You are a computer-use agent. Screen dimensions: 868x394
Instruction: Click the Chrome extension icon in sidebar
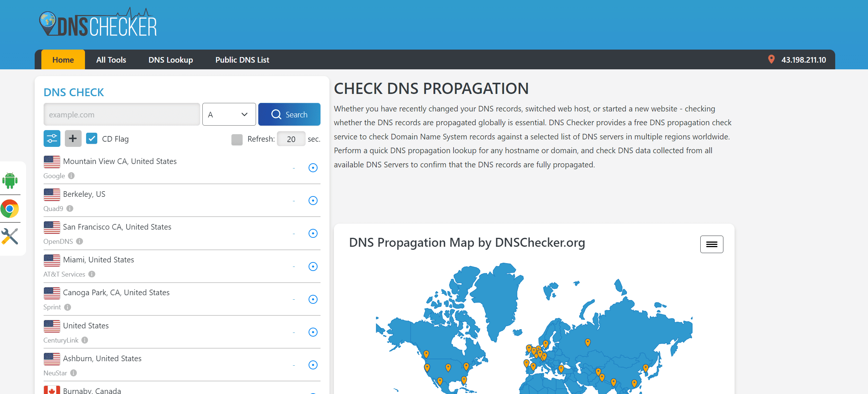point(10,209)
